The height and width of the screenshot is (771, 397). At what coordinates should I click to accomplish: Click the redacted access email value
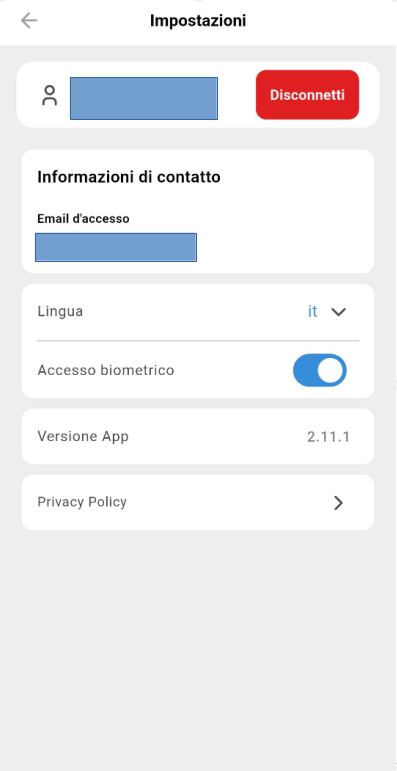click(116, 247)
